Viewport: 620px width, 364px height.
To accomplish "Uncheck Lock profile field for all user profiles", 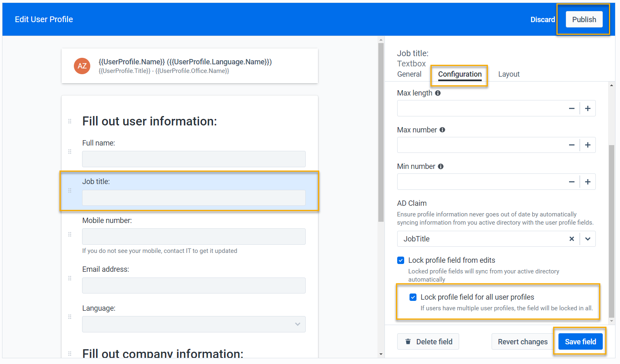I will (413, 297).
